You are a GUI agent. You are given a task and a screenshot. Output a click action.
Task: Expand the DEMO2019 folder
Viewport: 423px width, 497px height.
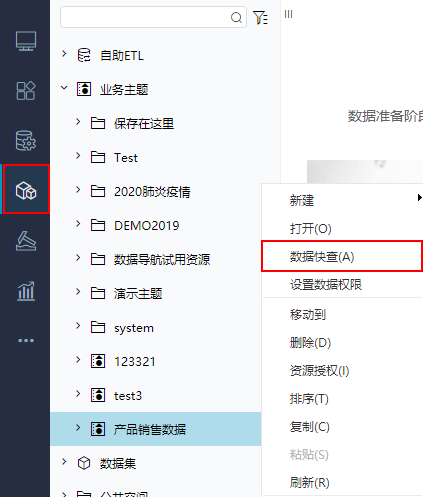[x=78, y=224]
